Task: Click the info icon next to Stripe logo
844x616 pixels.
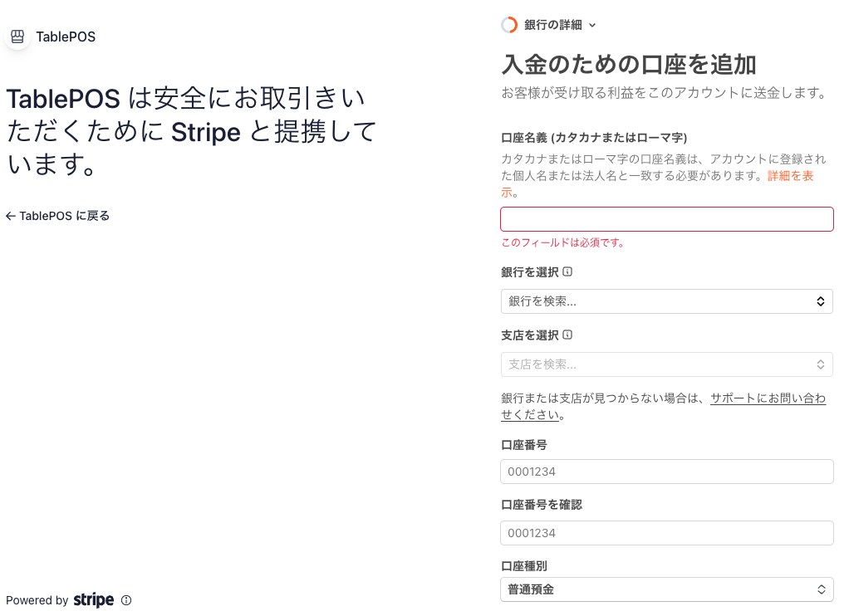Action: click(126, 600)
